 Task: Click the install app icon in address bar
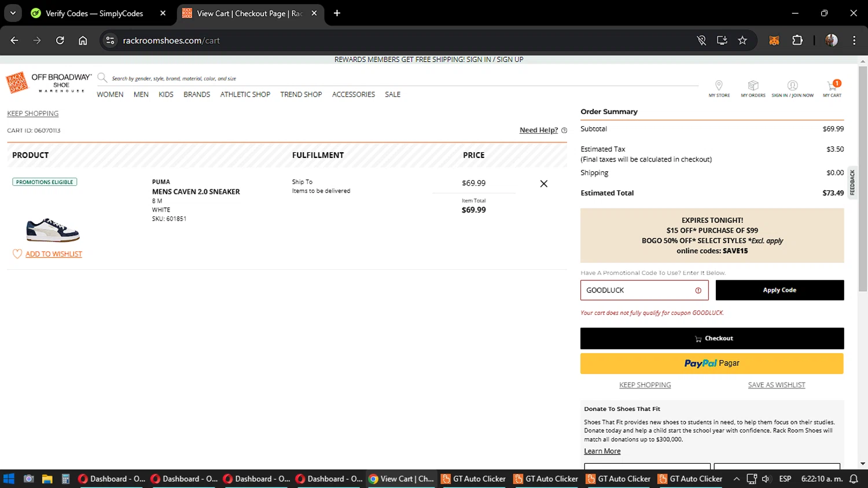722,41
